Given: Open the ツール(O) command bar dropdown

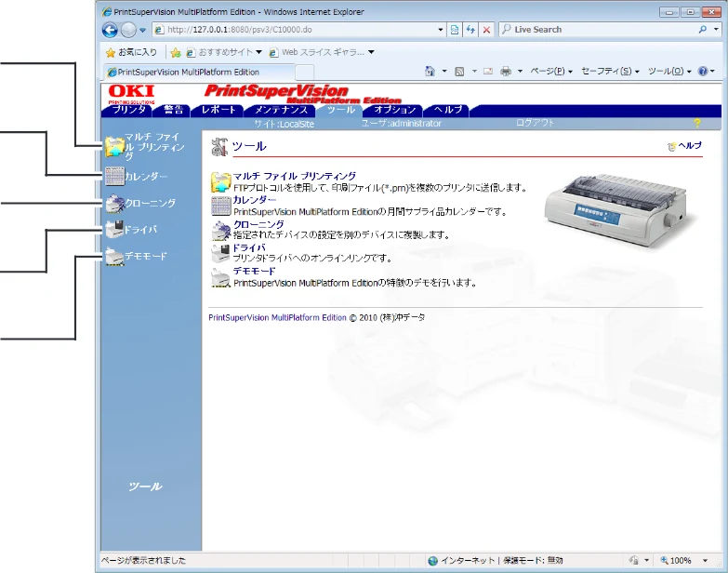Looking at the screenshot, I should click(x=669, y=72).
